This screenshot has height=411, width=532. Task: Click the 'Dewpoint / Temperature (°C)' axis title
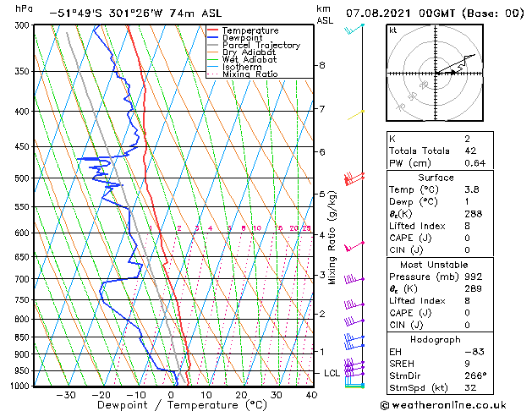pos(182,405)
